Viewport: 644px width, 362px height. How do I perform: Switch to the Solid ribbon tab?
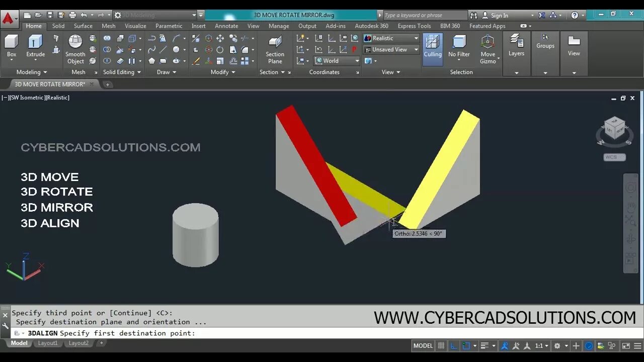click(x=58, y=26)
